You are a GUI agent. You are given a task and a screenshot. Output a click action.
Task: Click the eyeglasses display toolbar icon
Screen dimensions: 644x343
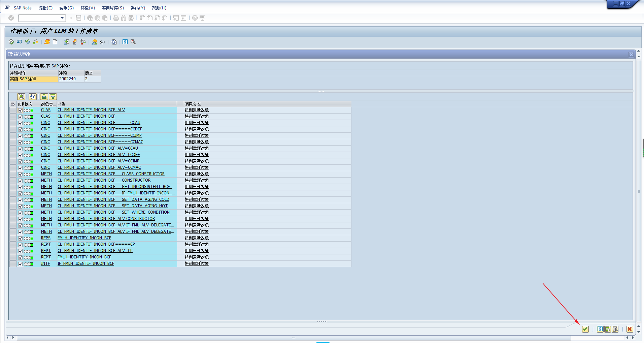click(102, 42)
